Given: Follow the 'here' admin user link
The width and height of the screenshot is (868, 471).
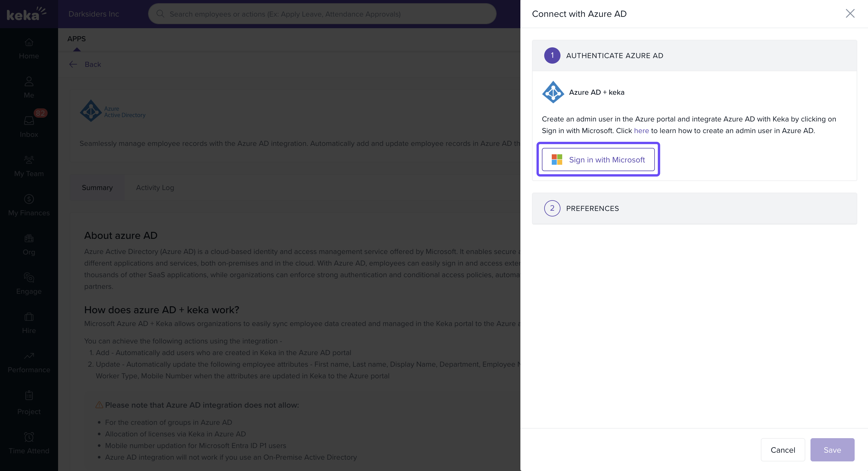Looking at the screenshot, I should click(641, 131).
